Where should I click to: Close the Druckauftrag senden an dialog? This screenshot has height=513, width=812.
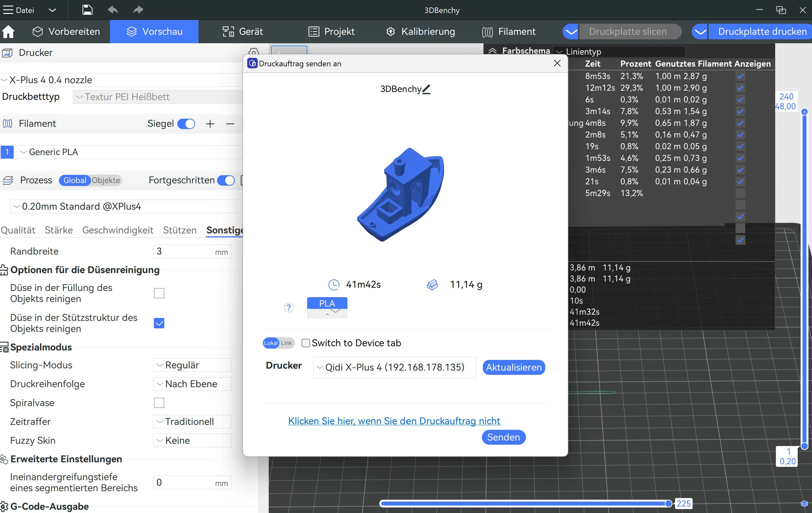tap(557, 63)
